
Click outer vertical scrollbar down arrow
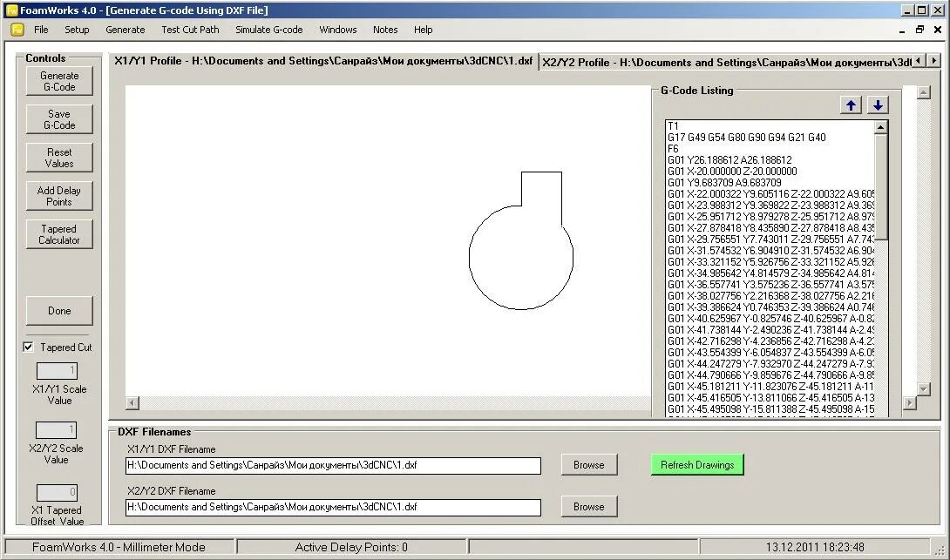coord(923,388)
